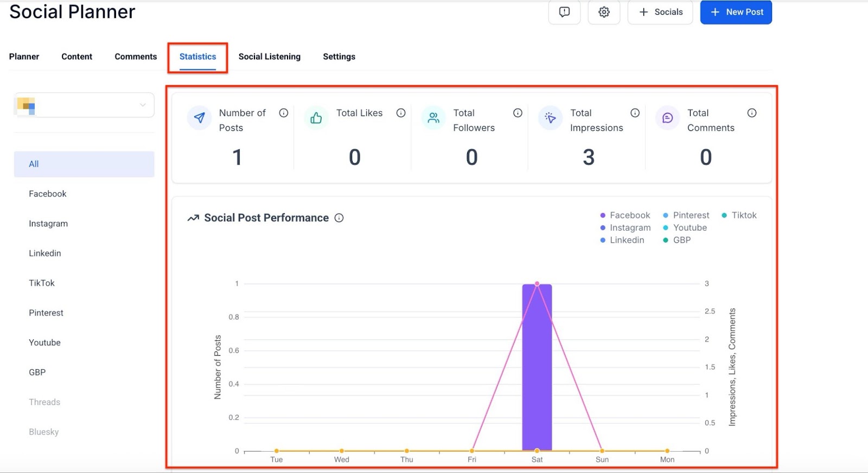Viewport: 868px width, 473px height.
Task: Click the Socials add button
Action: [x=660, y=12]
